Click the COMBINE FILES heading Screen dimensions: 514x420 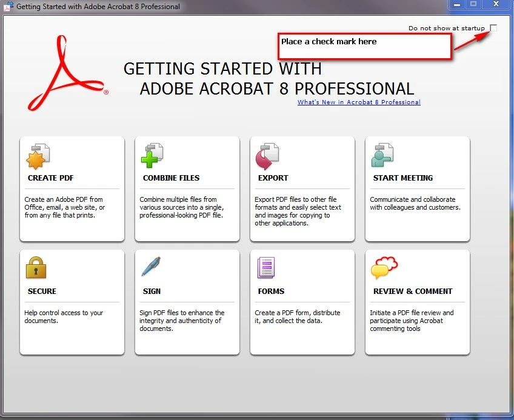click(x=171, y=178)
